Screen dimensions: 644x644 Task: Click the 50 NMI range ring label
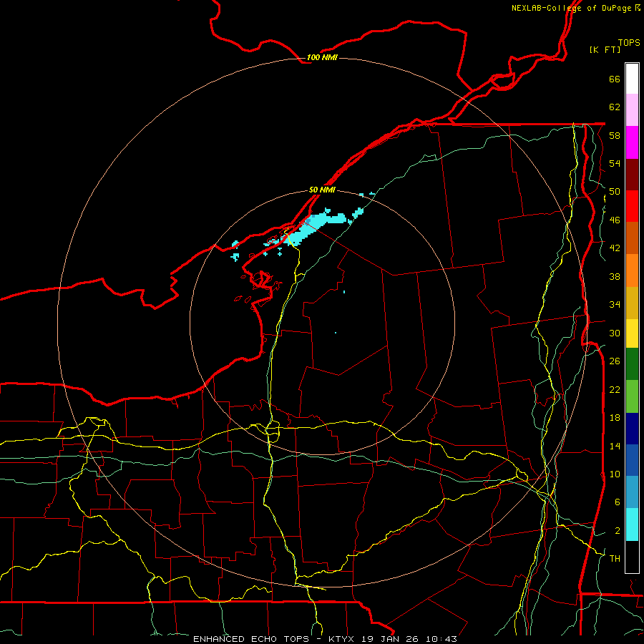[322, 190]
